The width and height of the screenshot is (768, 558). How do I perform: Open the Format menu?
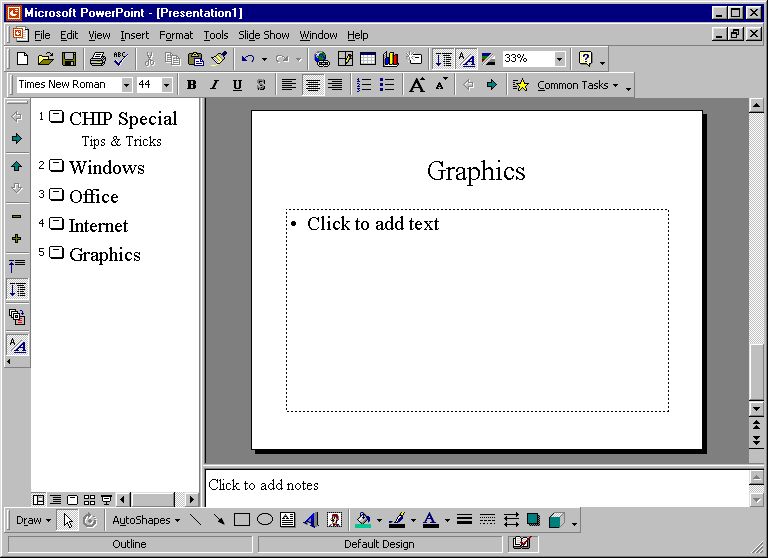(x=176, y=35)
